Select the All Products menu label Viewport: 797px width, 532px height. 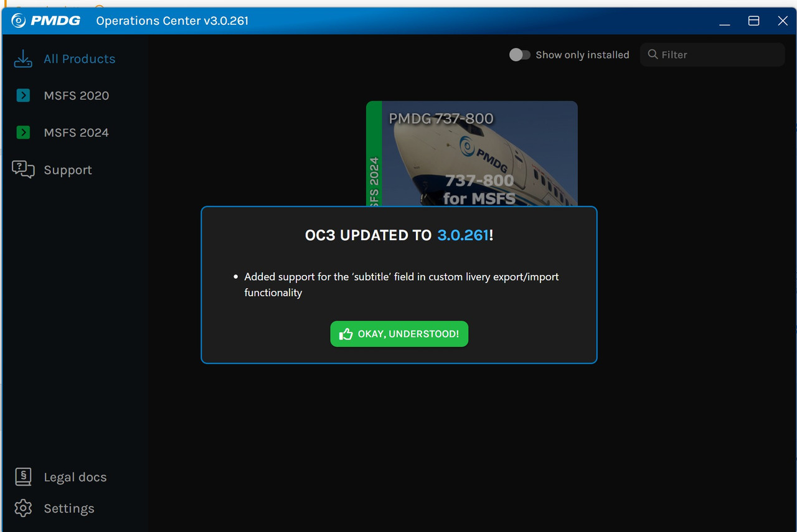pyautogui.click(x=79, y=58)
